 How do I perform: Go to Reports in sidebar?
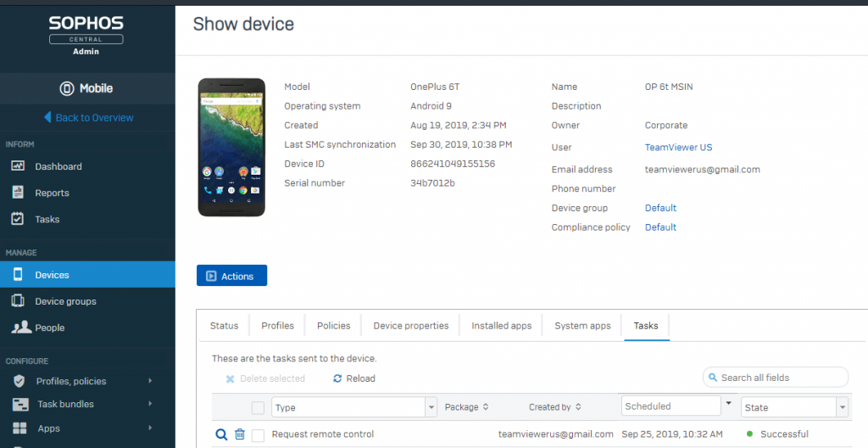[x=52, y=193]
